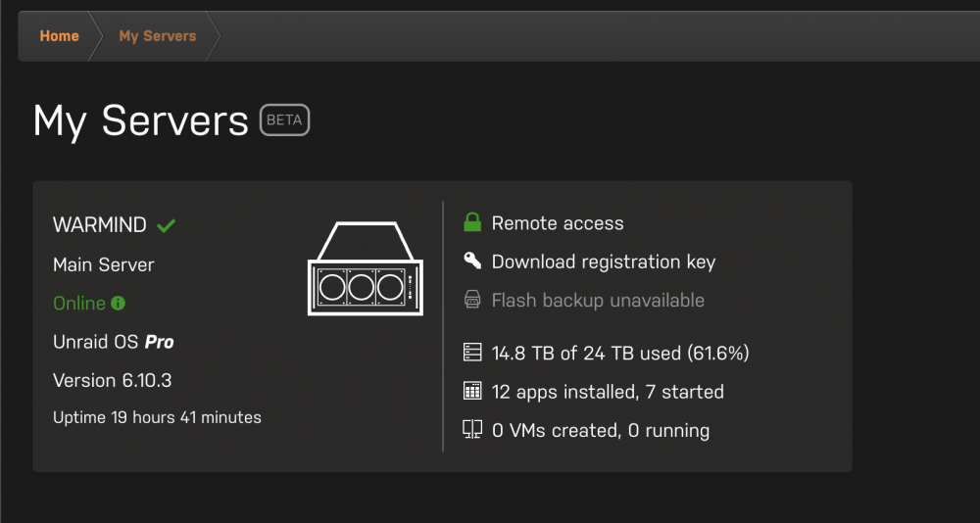Click the server chassis illustration
The image size is (980, 523).
point(366,268)
